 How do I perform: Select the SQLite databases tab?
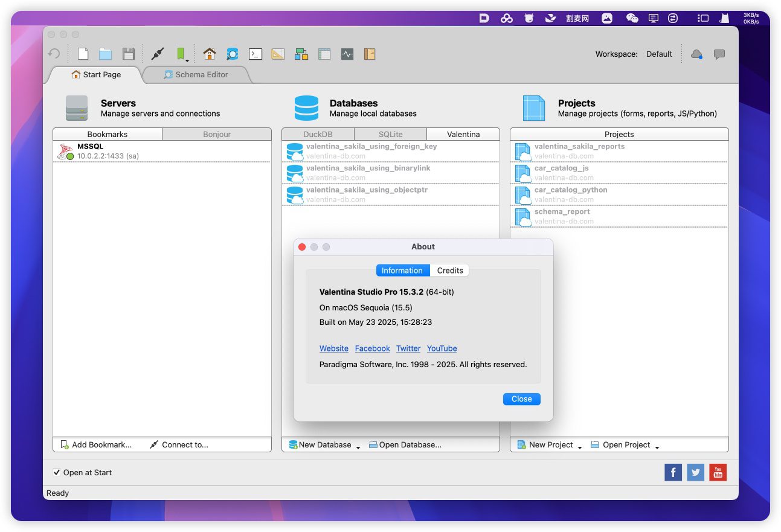click(x=390, y=134)
